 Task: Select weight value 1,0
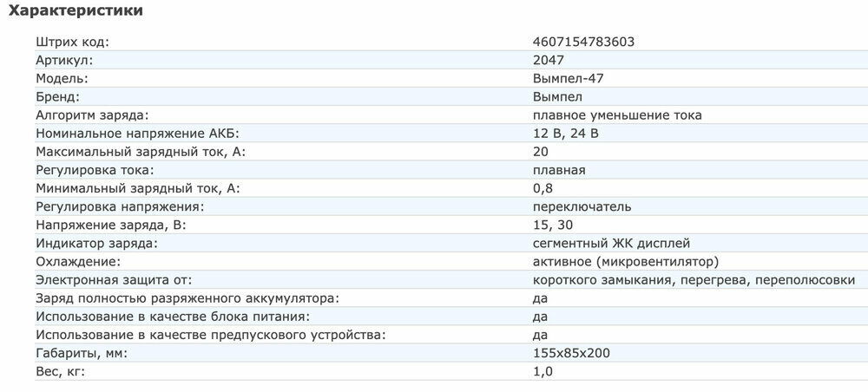(x=542, y=370)
